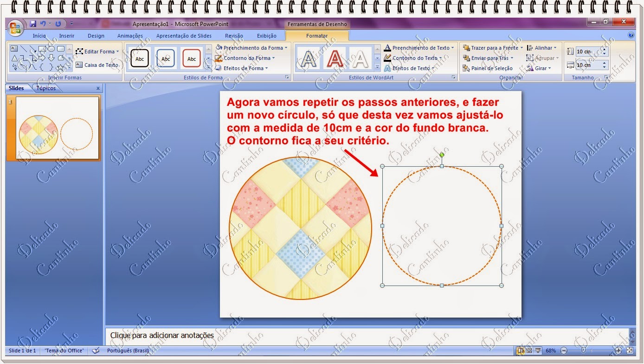644x364 pixels.
Task: Open PowerPoint help
Action: coord(631,35)
